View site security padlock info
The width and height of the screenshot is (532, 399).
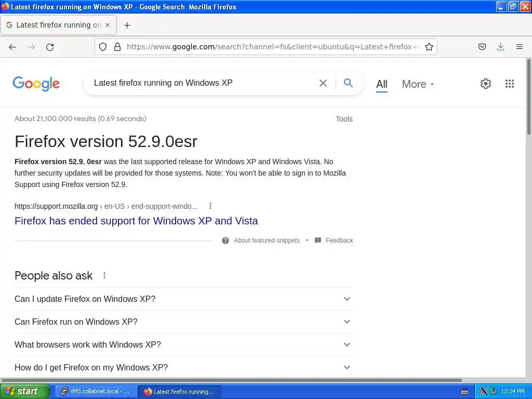(117, 47)
